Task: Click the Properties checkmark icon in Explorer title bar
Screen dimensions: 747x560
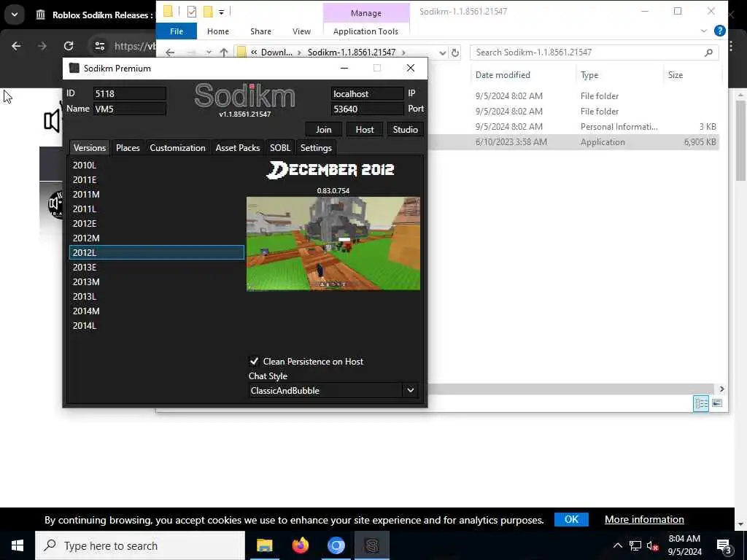Action: point(192,12)
